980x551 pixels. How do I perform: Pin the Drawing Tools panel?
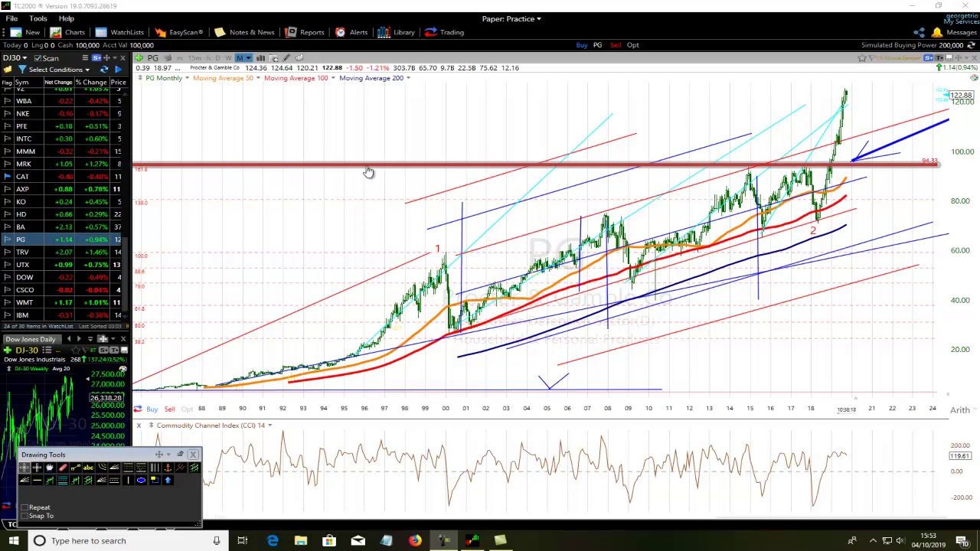click(x=180, y=455)
